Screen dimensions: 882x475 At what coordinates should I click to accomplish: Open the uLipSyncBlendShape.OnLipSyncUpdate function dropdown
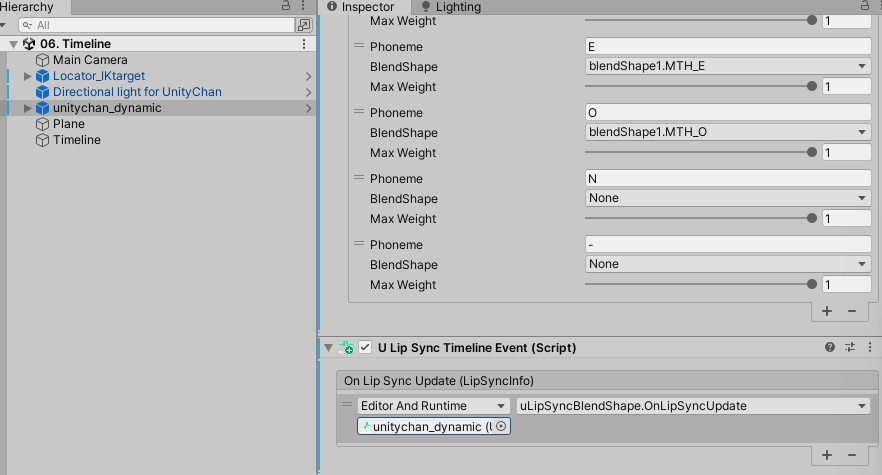point(694,406)
